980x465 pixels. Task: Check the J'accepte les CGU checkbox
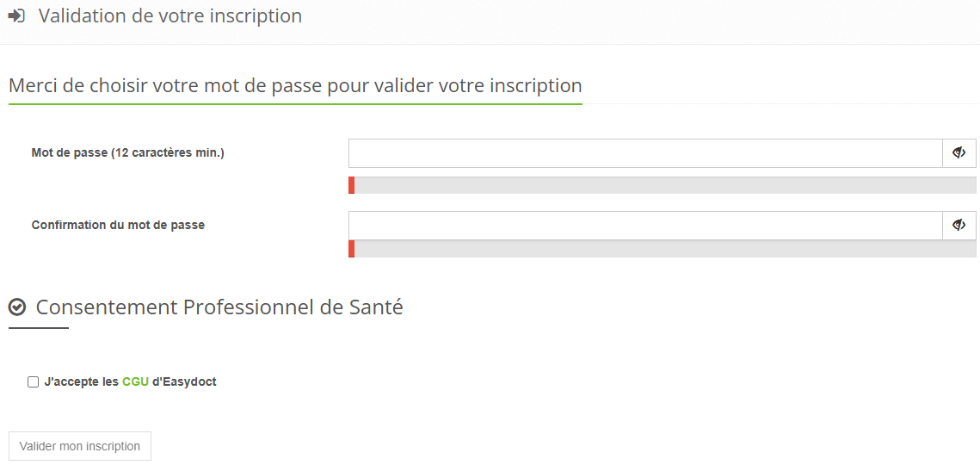point(34,381)
